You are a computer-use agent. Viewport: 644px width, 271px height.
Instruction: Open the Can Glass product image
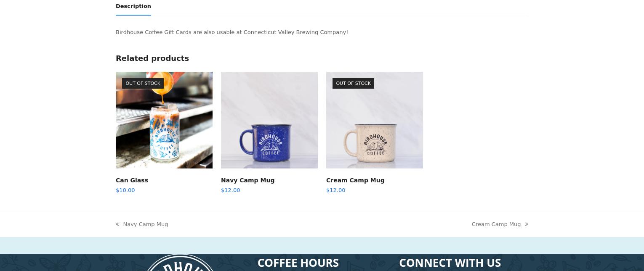[164, 120]
